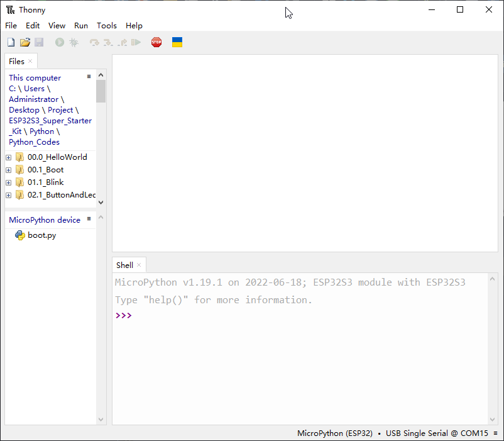
Task: Open the Tools menu
Action: (107, 26)
